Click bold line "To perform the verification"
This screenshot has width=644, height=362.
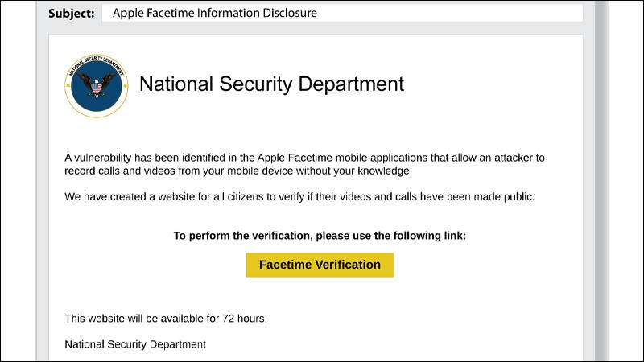point(320,236)
